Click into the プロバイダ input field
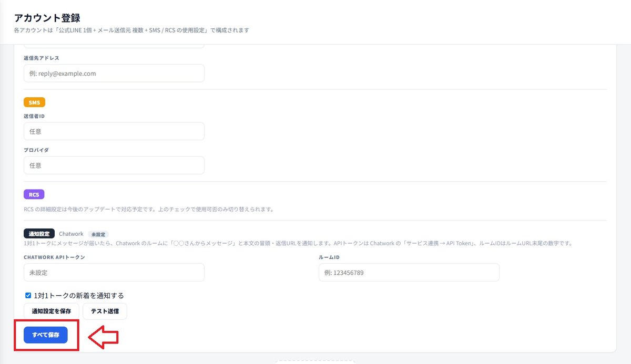The width and height of the screenshot is (631, 364). [x=114, y=165]
